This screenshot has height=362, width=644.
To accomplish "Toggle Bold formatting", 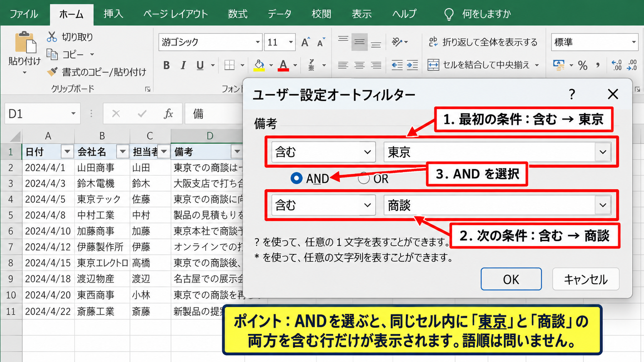I will [166, 65].
